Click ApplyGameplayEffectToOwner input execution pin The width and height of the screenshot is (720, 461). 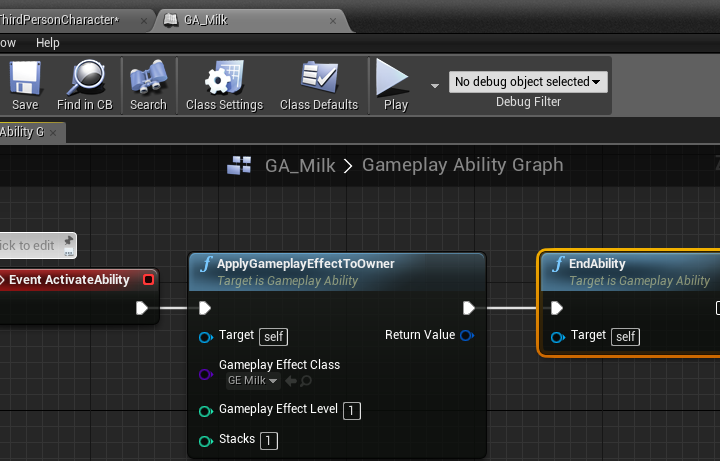tap(205, 308)
